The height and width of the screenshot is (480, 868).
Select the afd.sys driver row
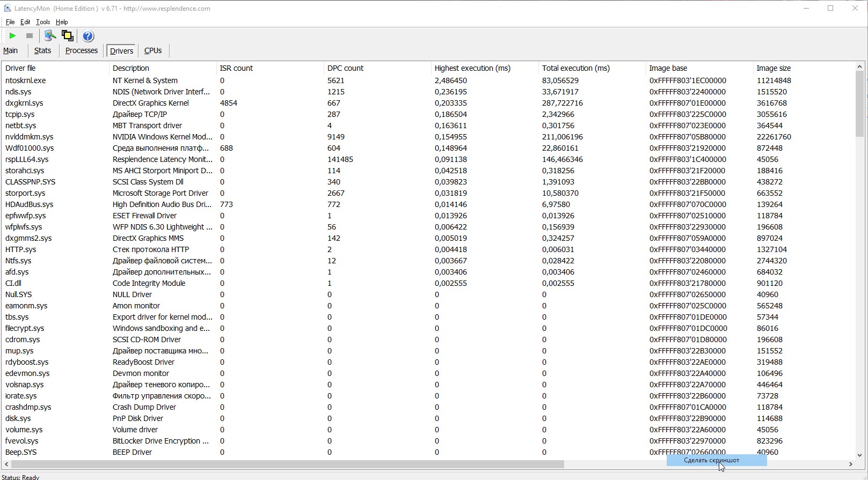coord(428,272)
